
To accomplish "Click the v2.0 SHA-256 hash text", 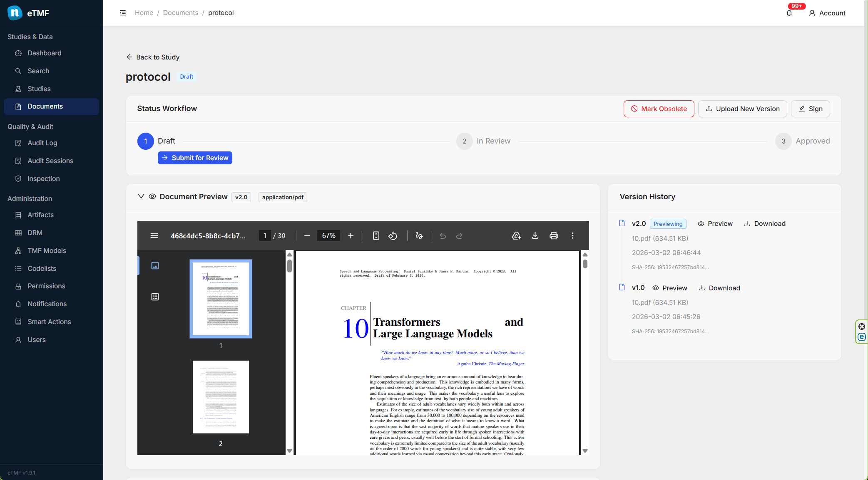I will (x=670, y=267).
